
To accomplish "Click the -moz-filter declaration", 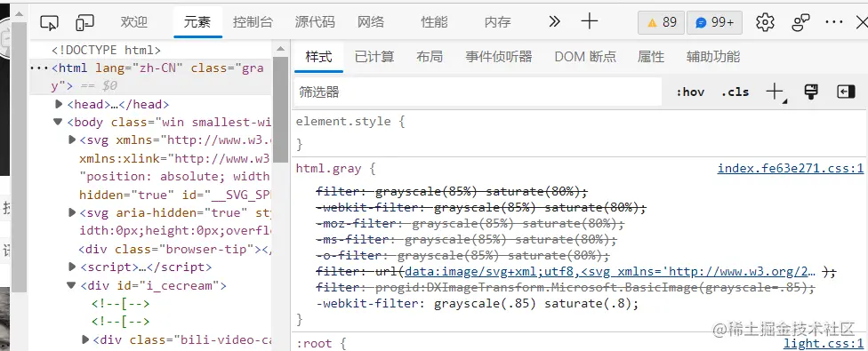I will pos(470,224).
